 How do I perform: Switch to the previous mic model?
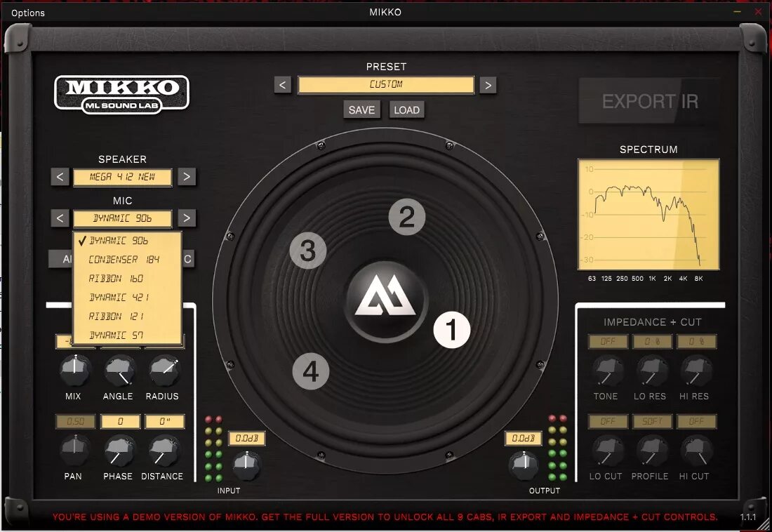[60, 218]
